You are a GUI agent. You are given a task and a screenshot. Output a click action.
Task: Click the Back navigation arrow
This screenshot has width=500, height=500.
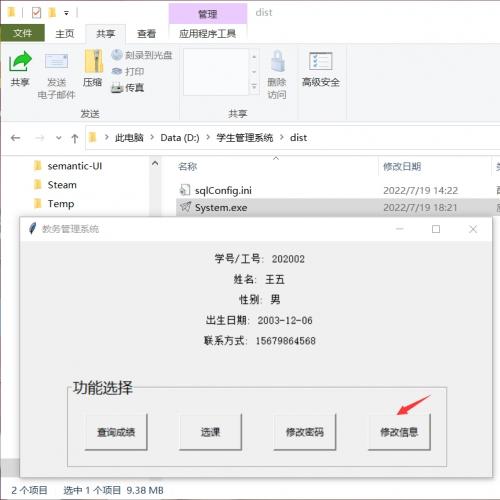pos(15,138)
